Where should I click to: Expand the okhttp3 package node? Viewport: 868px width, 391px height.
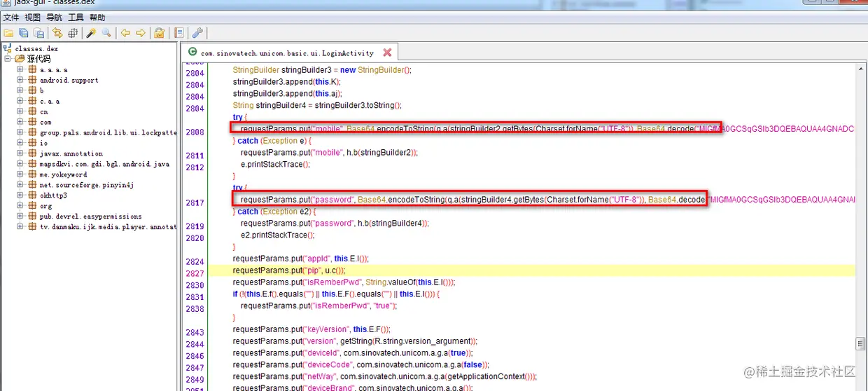click(20, 195)
